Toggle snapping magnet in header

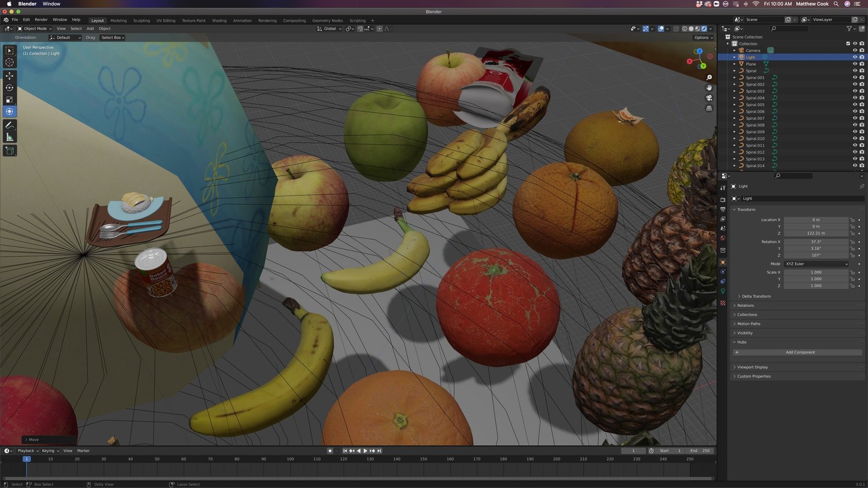pyautogui.click(x=360, y=28)
